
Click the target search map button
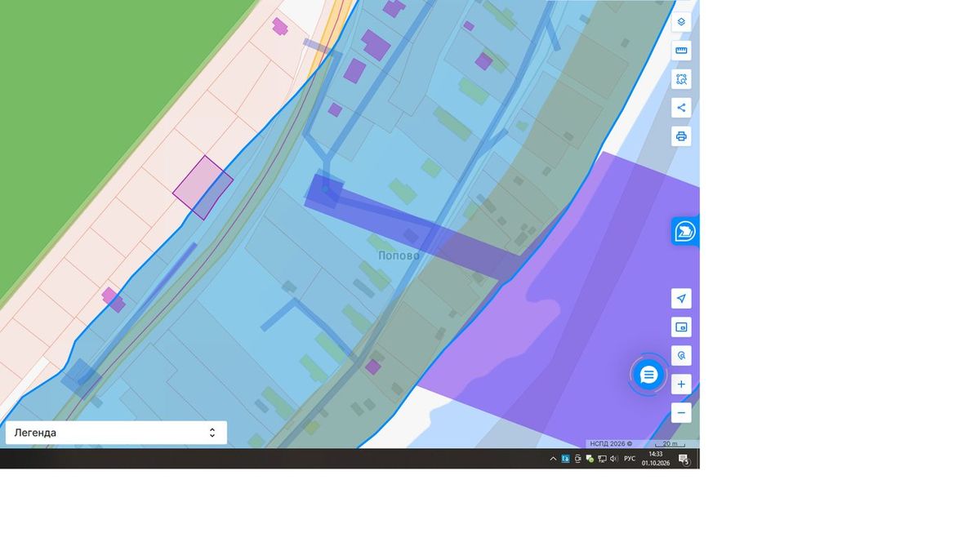[681, 356]
